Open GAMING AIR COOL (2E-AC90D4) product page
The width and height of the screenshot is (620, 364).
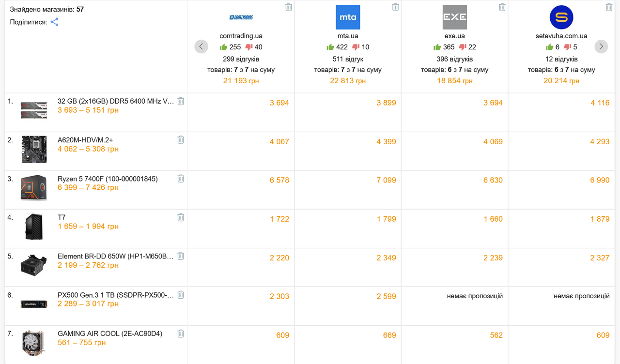coord(110,334)
